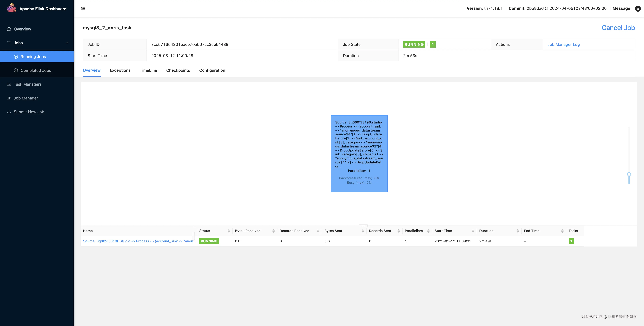Collapse sidebar with the menu fold icon
644x326 pixels.
[83, 8]
